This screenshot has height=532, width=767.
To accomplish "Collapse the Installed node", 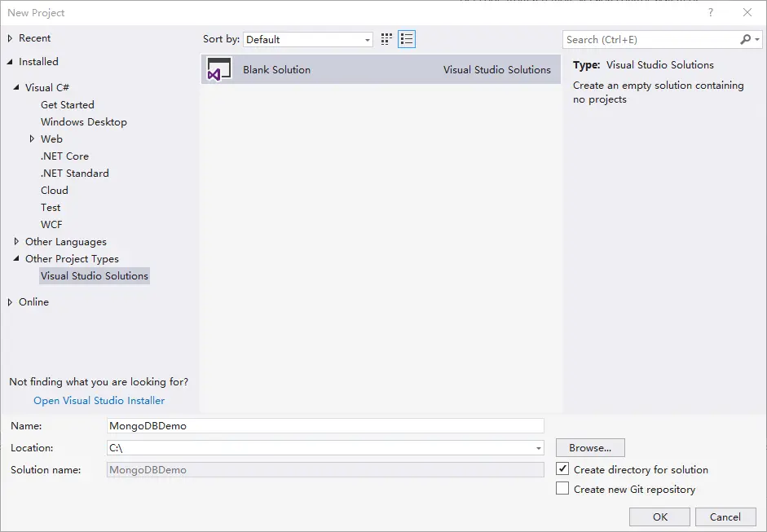I will 11,62.
